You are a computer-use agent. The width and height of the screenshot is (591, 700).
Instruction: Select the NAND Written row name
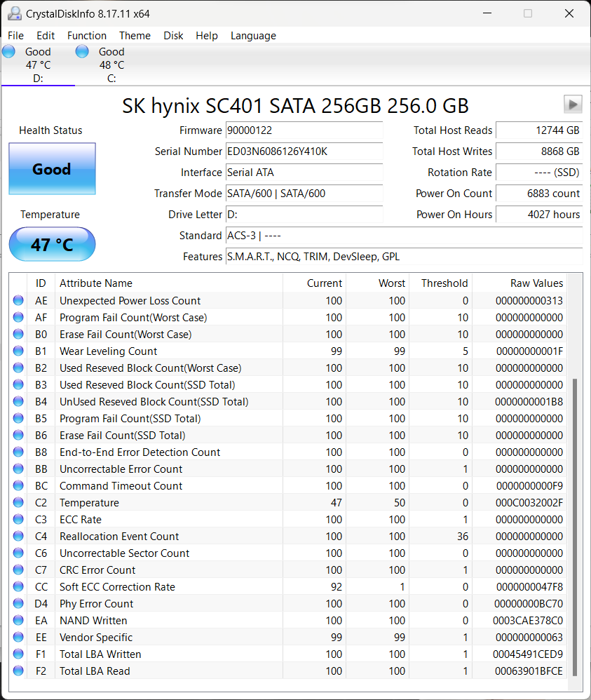coord(93,621)
